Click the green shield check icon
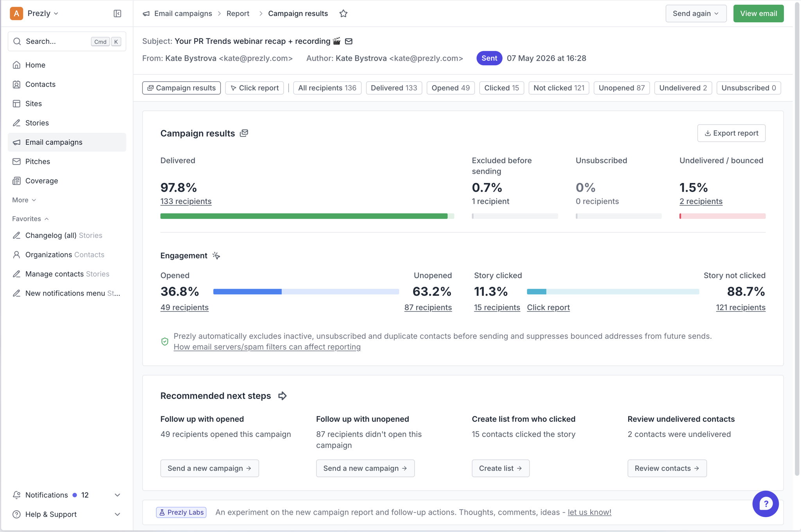This screenshot has height=532, width=801. (165, 341)
